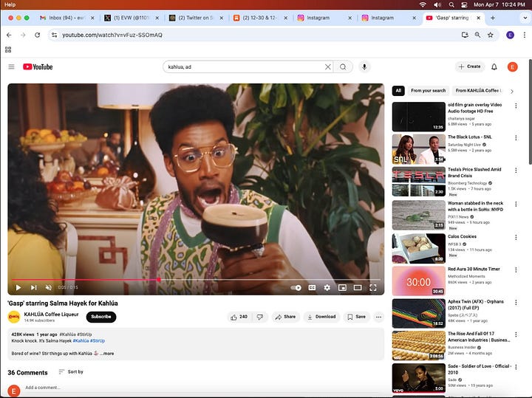The width and height of the screenshot is (532, 398).
Task: Open options for Calos Cookies video
Action: coord(516,237)
